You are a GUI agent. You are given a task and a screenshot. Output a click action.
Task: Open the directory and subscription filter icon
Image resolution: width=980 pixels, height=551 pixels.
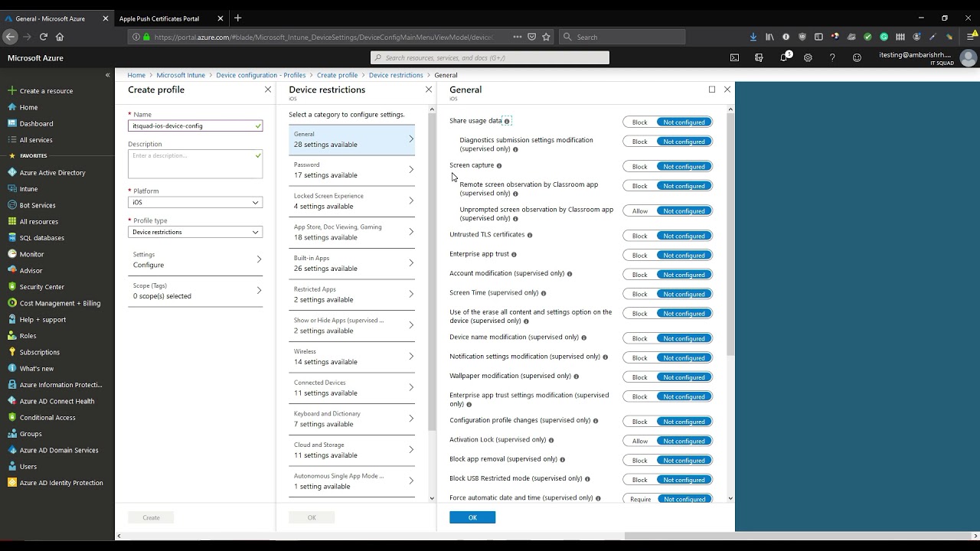759,57
